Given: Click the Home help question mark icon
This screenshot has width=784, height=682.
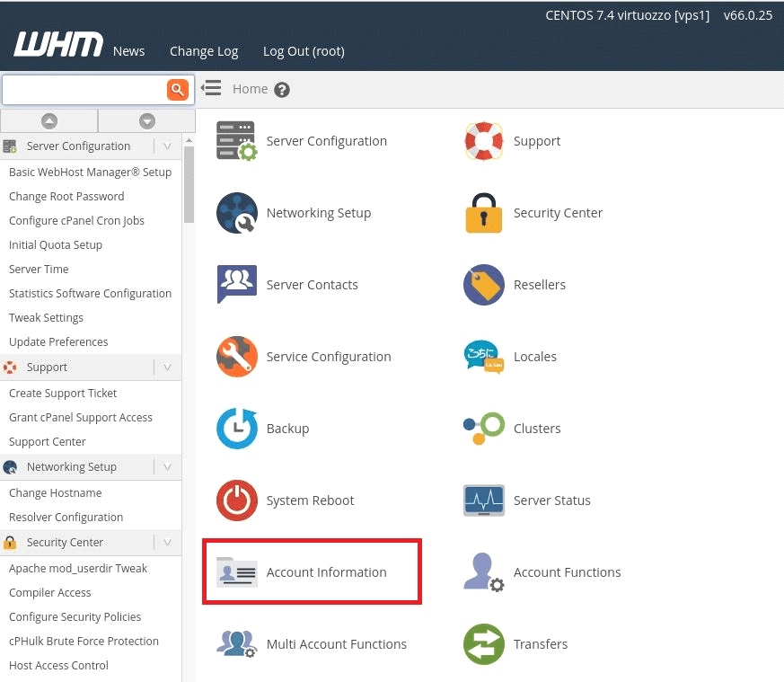Looking at the screenshot, I should [281, 89].
